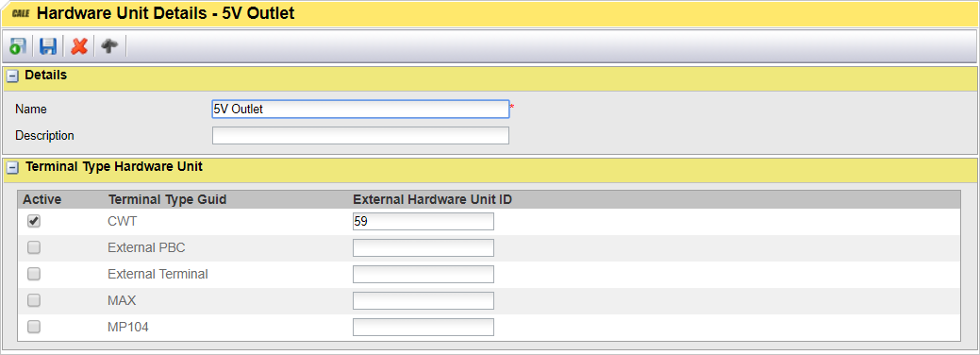Click the save and return icon

[18, 46]
